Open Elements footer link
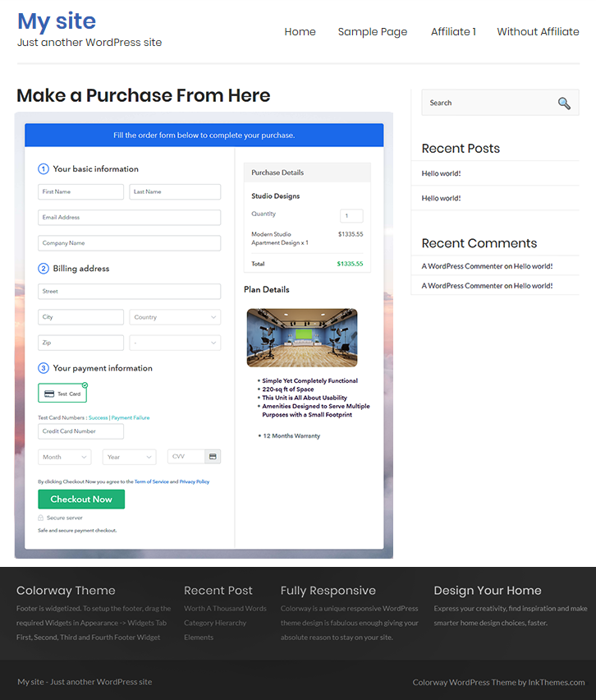Screen dimensions: 596x700 point(199,637)
